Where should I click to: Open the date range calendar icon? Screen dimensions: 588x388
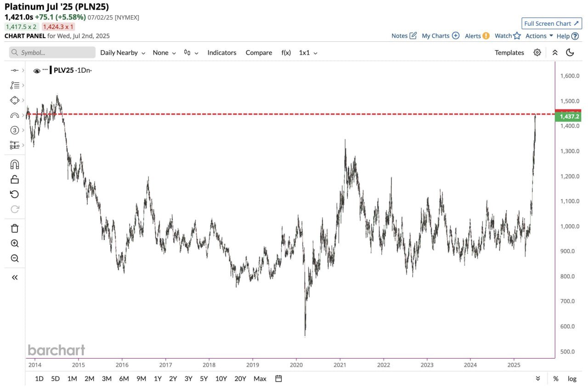point(278,379)
